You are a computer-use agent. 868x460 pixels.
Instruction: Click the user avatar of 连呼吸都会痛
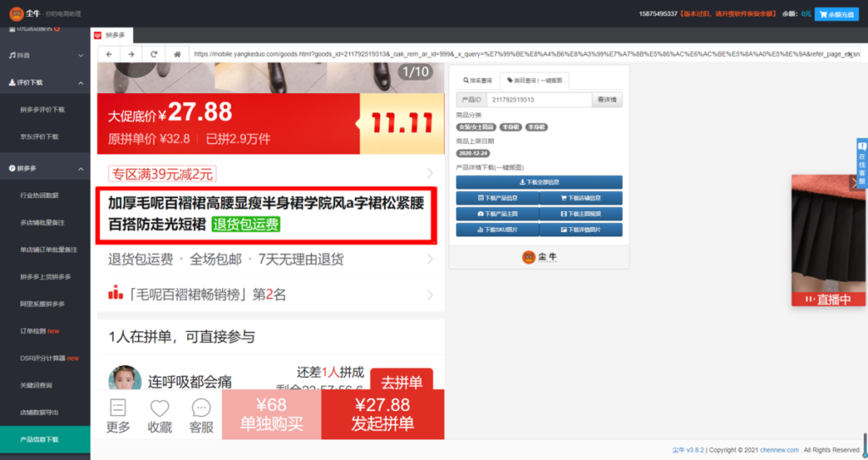coord(125,378)
